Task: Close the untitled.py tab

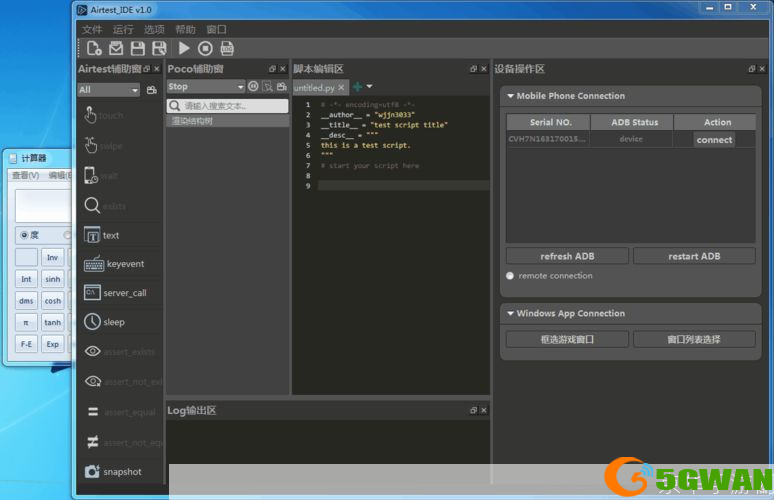Action: pyautogui.click(x=341, y=87)
